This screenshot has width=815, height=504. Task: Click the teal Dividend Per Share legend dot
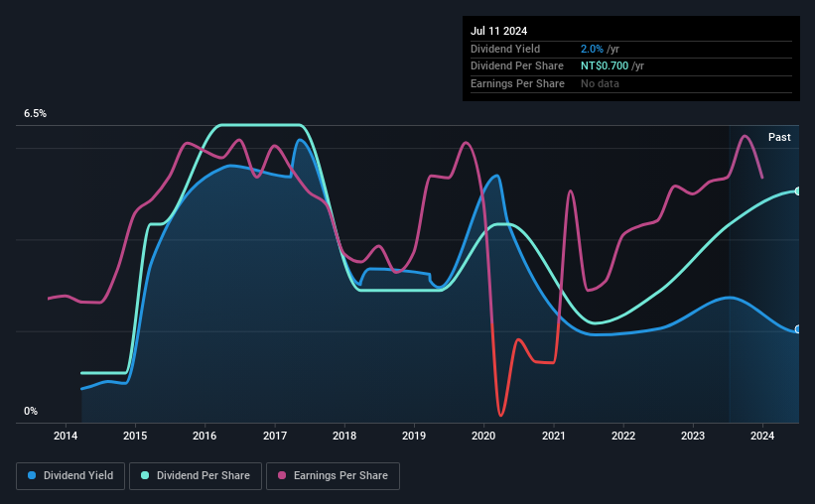[x=145, y=475]
